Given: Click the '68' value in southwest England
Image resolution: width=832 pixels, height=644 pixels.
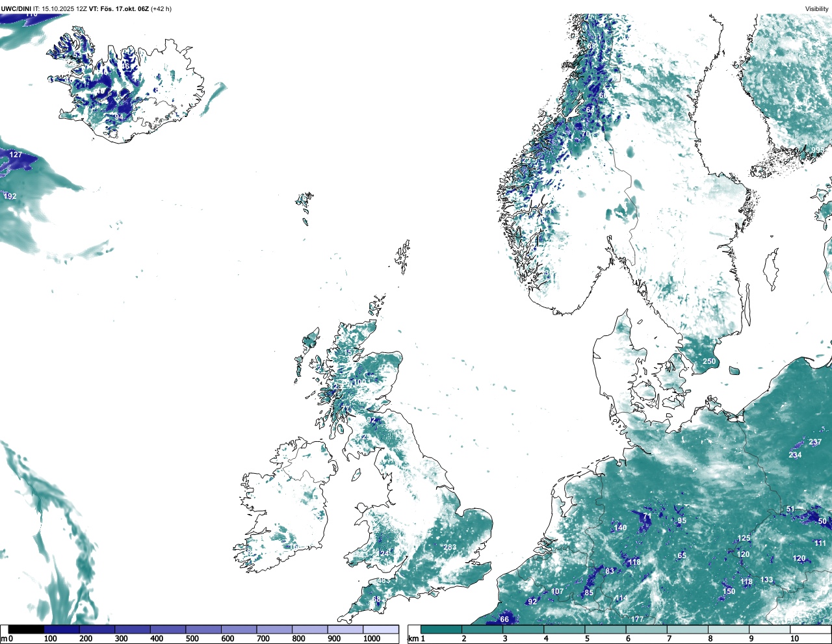Looking at the screenshot, I should pos(376,599).
